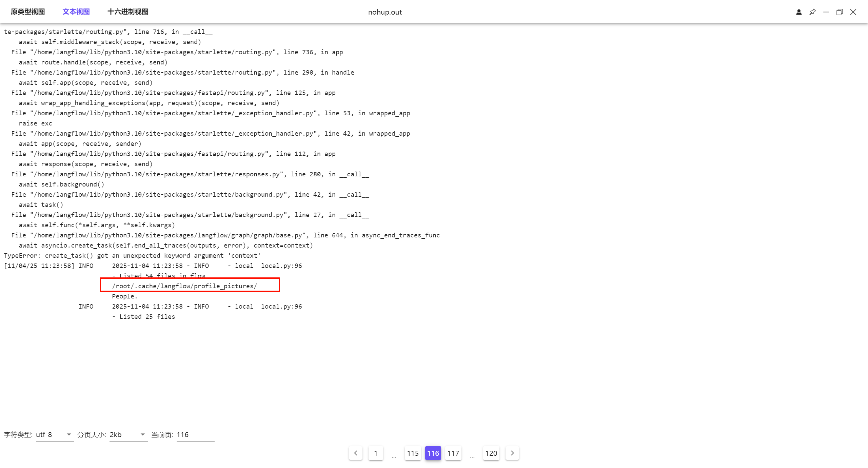Pin the window with pushpin icon
The image size is (868, 468).
pos(812,12)
